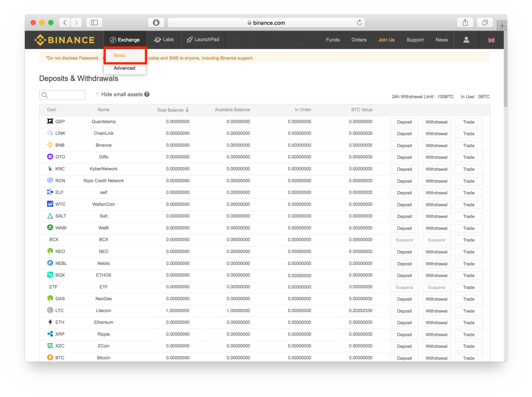Viewport: 532px width, 397px height.
Task: Click the search magnifier icon
Action: coord(45,95)
